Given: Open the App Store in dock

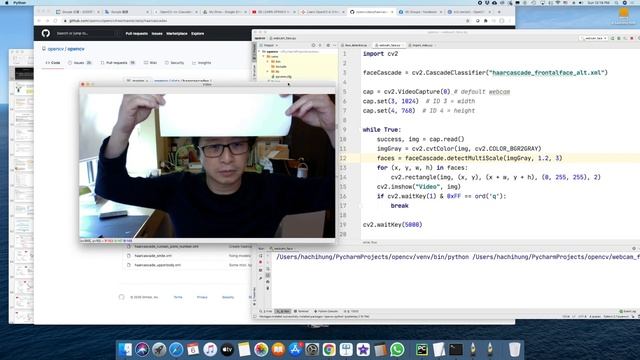Looking at the screenshot, I should pyautogui.click(x=295, y=349).
